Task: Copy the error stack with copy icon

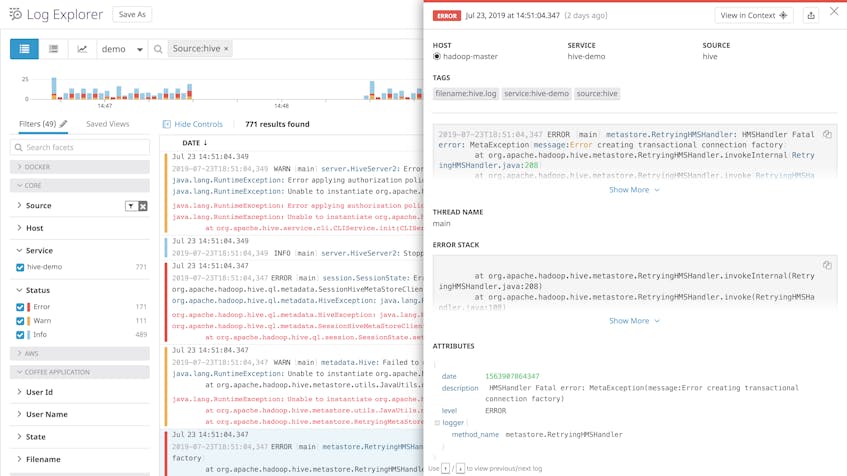Action: [827, 265]
